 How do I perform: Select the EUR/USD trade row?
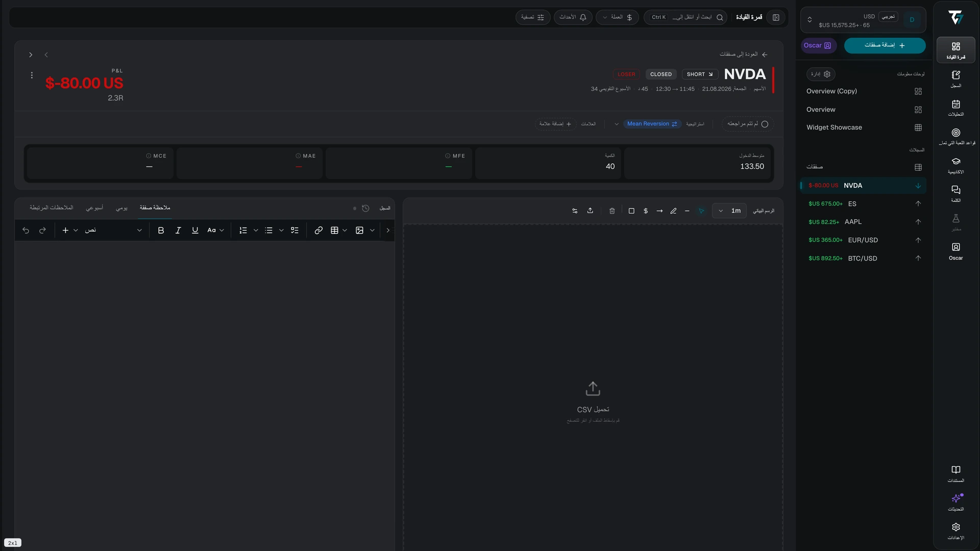click(864, 240)
